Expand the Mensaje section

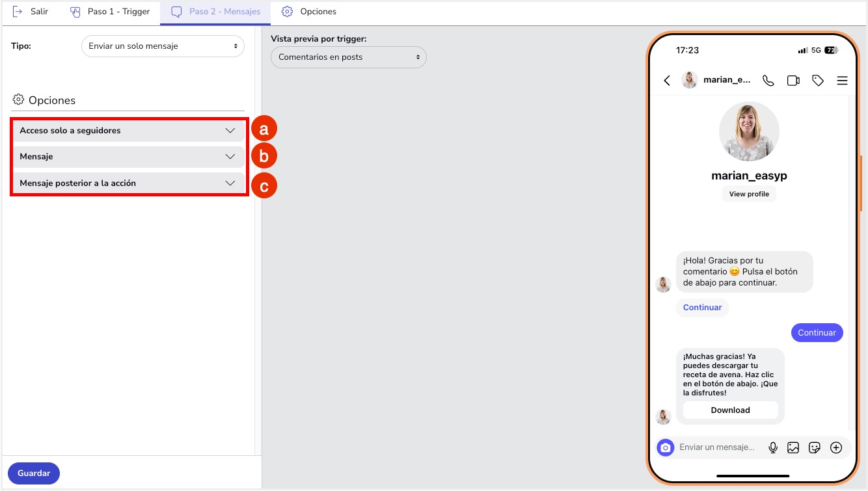click(x=128, y=156)
